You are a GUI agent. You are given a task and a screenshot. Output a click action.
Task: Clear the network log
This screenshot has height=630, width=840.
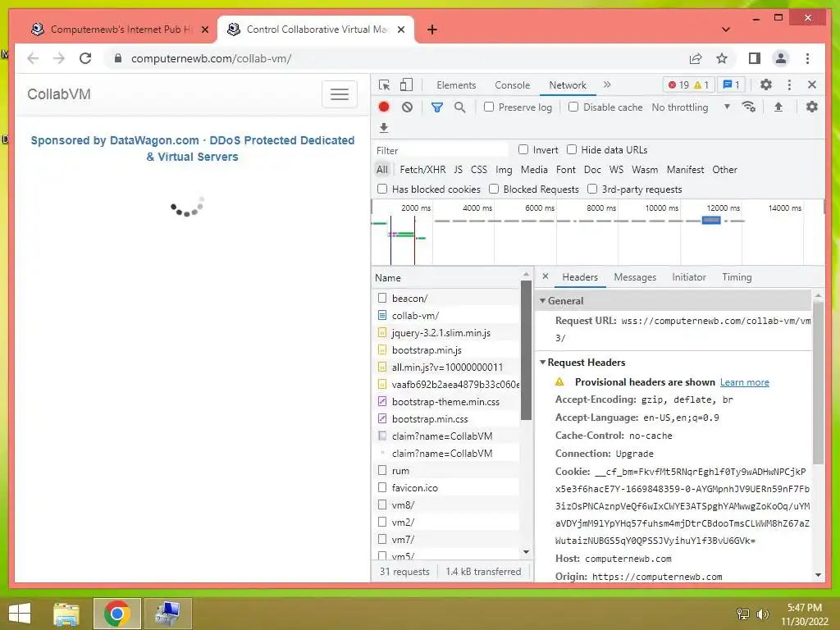(x=407, y=107)
